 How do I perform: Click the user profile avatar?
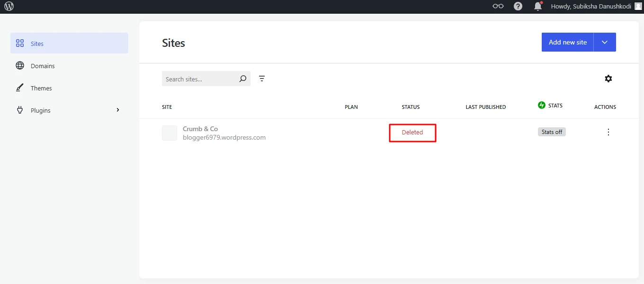tap(638, 7)
